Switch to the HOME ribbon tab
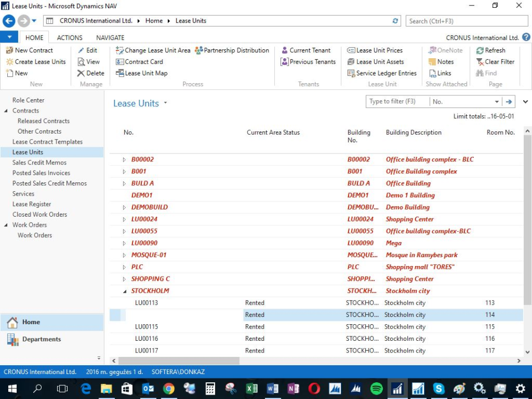Viewport: 532px width, 399px height. click(34, 38)
